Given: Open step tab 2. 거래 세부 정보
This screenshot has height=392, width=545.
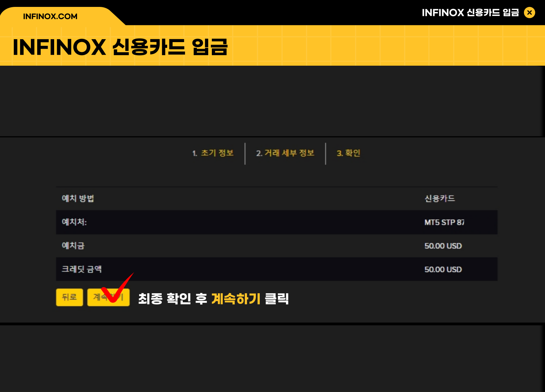Looking at the screenshot, I should coord(285,153).
